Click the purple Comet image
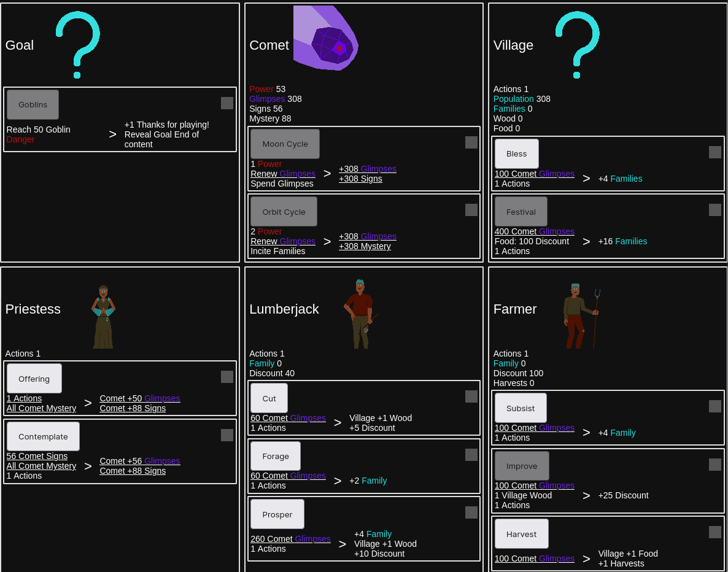728x572 pixels. click(x=326, y=37)
